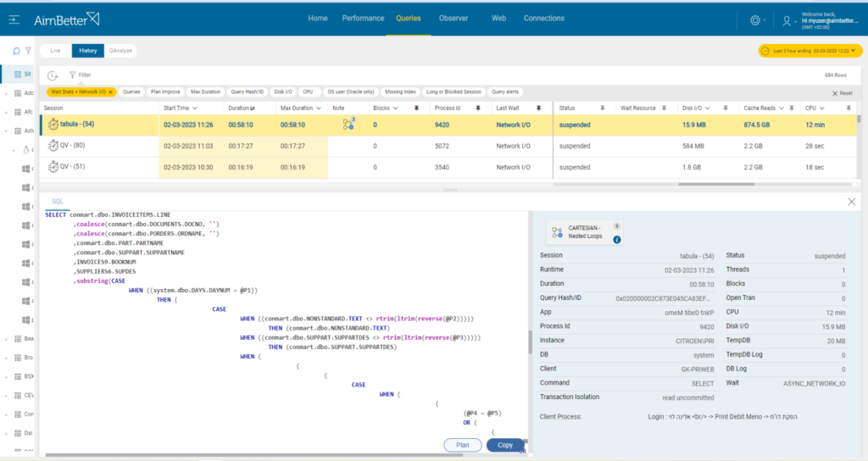868x461 pixels.
Task: Sort by the Duration column header
Action: [x=242, y=108]
